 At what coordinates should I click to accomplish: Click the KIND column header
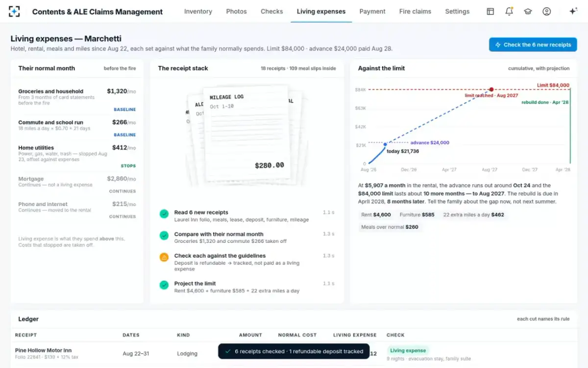183,335
